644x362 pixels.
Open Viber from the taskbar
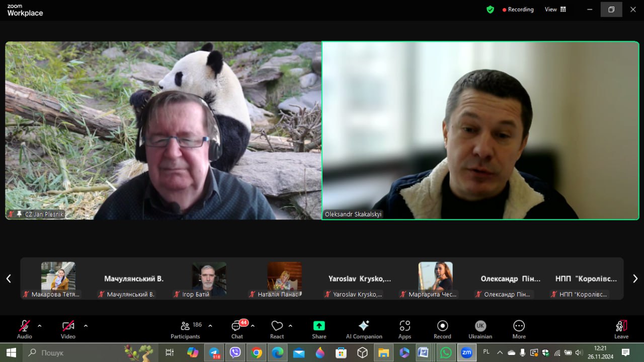click(x=235, y=353)
